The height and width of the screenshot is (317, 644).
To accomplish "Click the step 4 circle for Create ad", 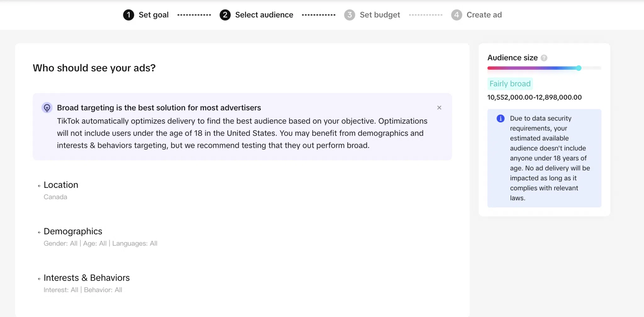I will click(456, 15).
